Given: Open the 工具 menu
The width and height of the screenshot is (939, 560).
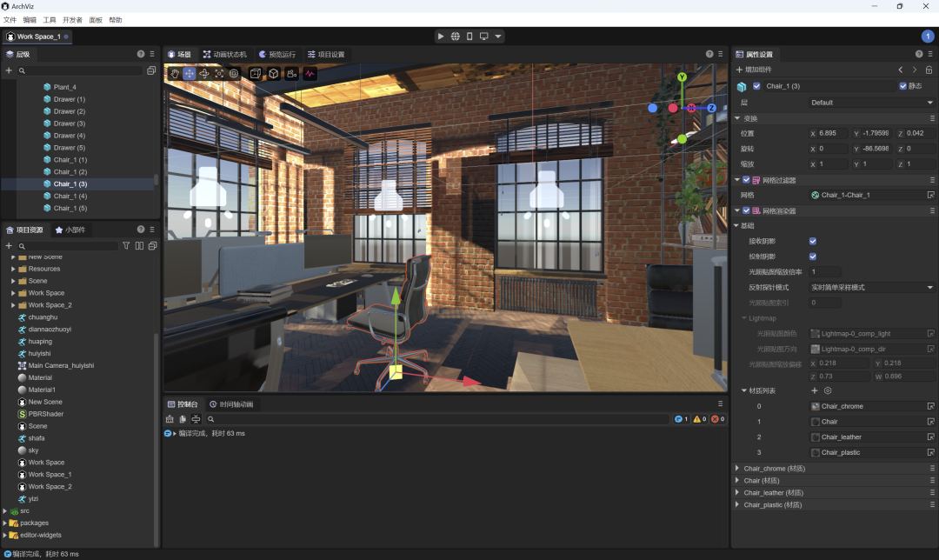Looking at the screenshot, I should click(49, 20).
